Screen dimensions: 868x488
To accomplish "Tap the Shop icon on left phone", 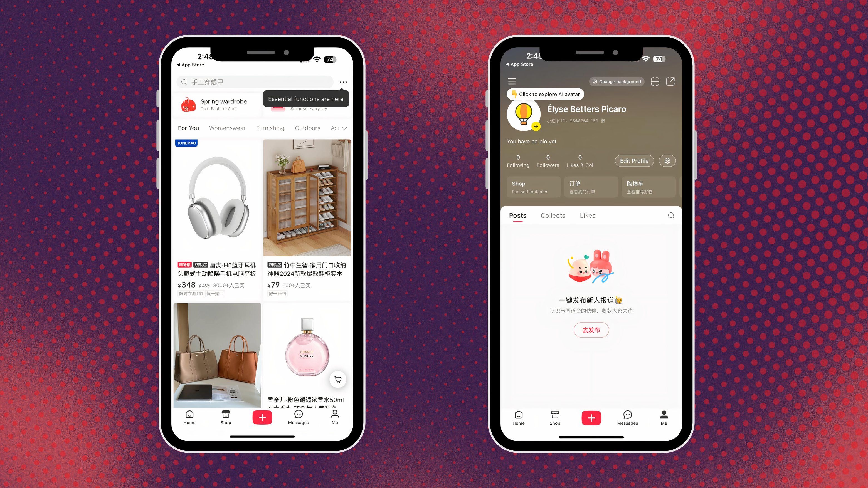I will 225,417.
